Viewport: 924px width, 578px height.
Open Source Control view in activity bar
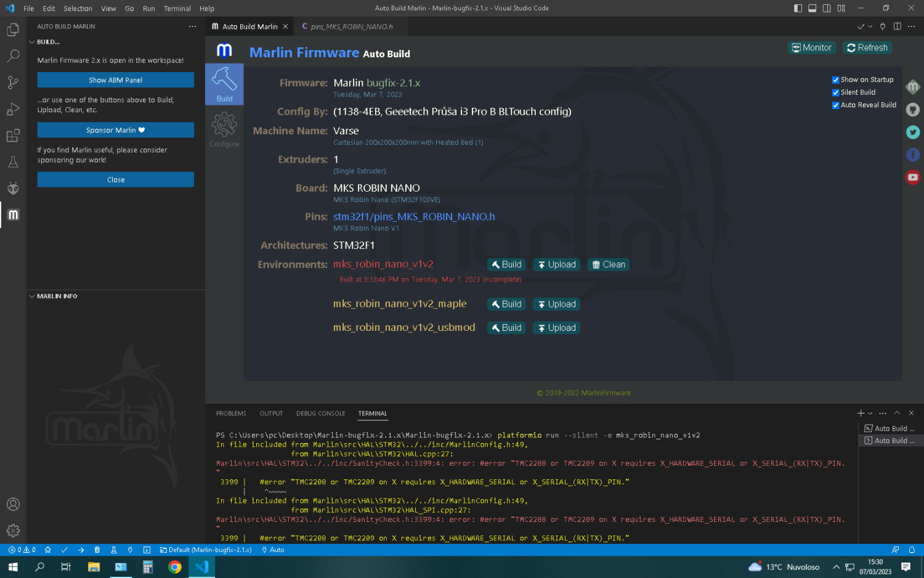tap(13, 83)
